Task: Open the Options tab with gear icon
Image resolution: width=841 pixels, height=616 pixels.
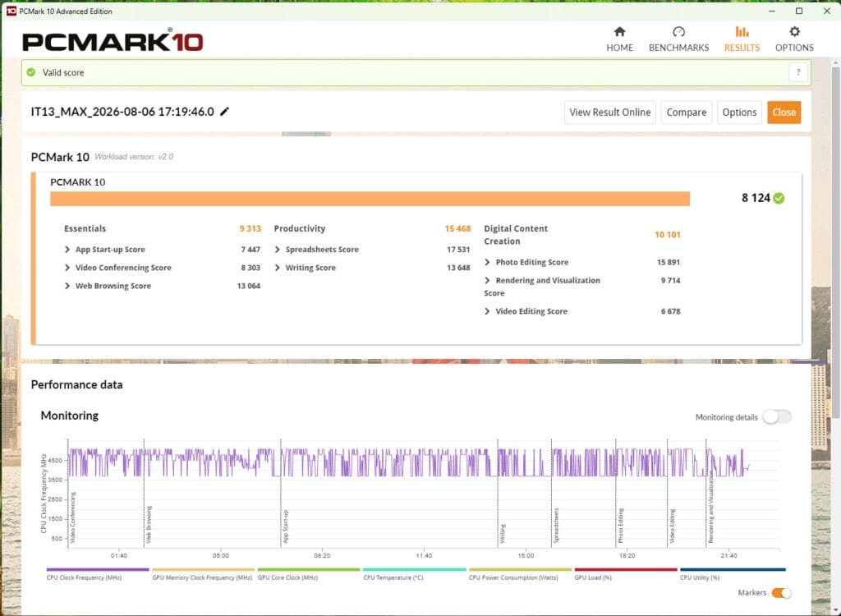Action: coord(794,39)
